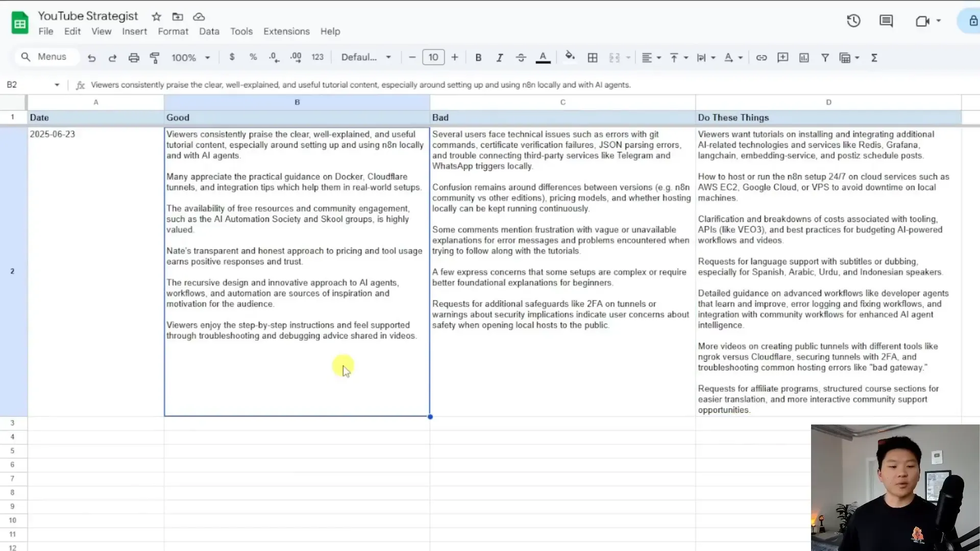Increase the font size

(454, 57)
